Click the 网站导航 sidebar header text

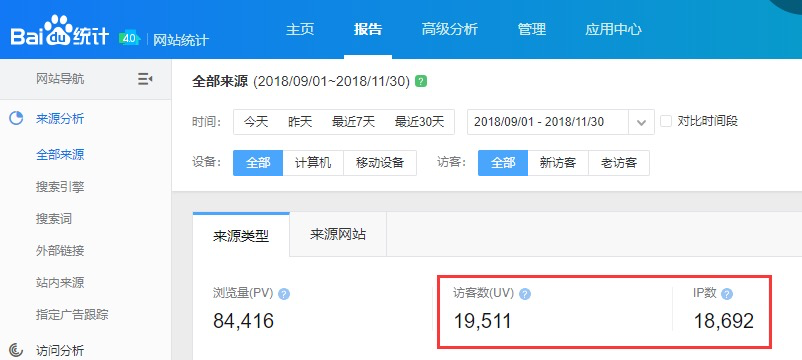click(60, 79)
